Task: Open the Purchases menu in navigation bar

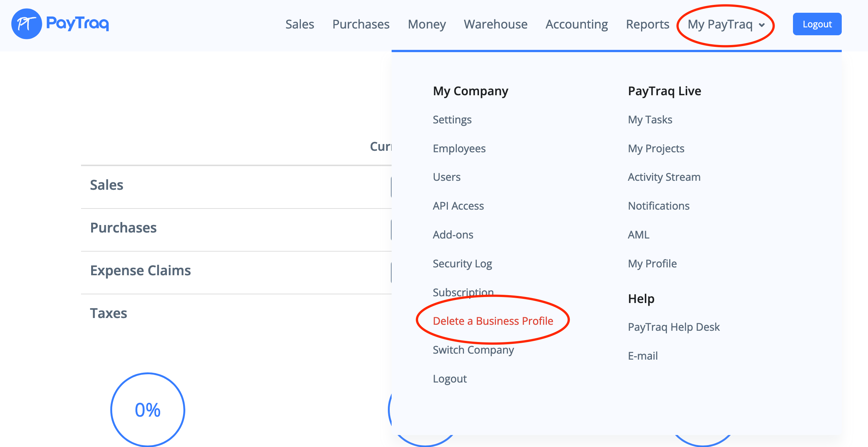Action: (361, 24)
